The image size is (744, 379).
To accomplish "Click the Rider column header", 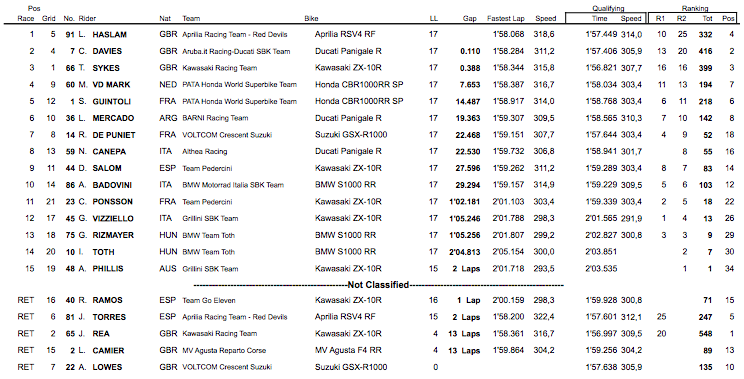I will (x=87, y=18).
